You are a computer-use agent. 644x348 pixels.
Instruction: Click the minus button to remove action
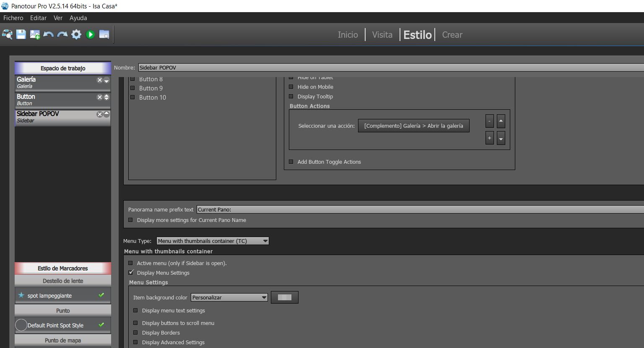pos(489,121)
